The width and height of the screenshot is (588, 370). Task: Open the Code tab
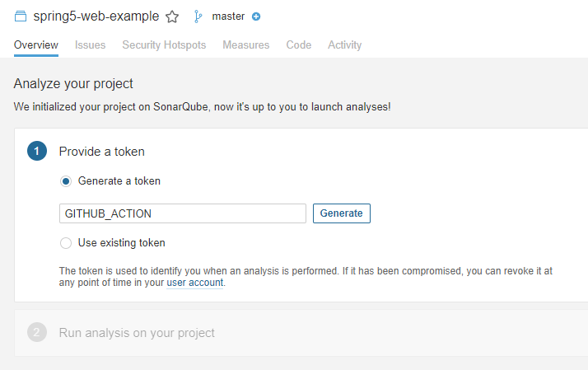[298, 45]
